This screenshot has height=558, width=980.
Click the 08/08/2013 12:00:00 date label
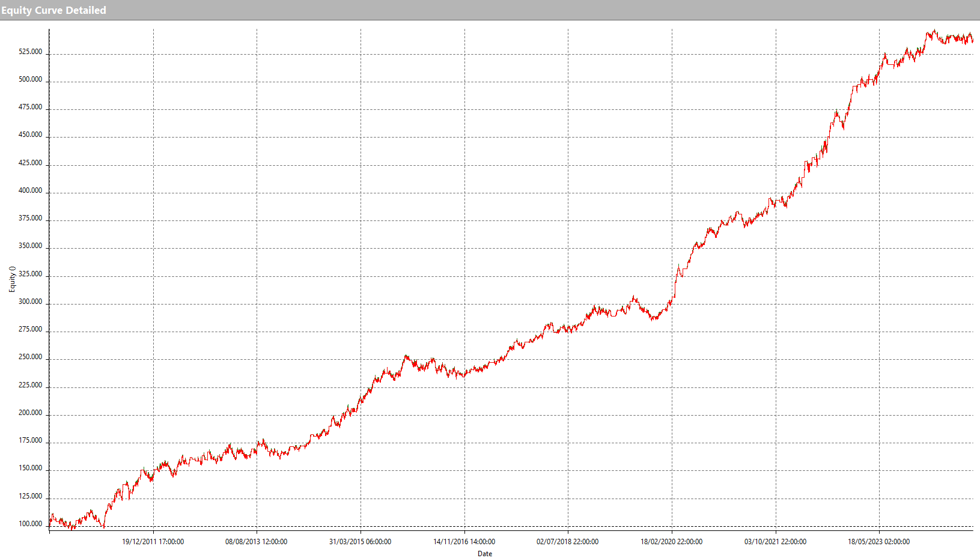pyautogui.click(x=257, y=541)
